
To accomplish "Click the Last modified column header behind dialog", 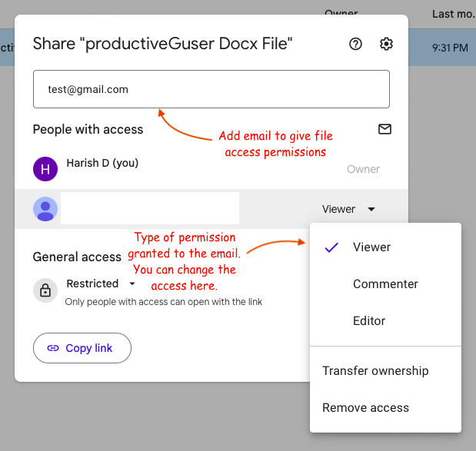I will tap(454, 14).
